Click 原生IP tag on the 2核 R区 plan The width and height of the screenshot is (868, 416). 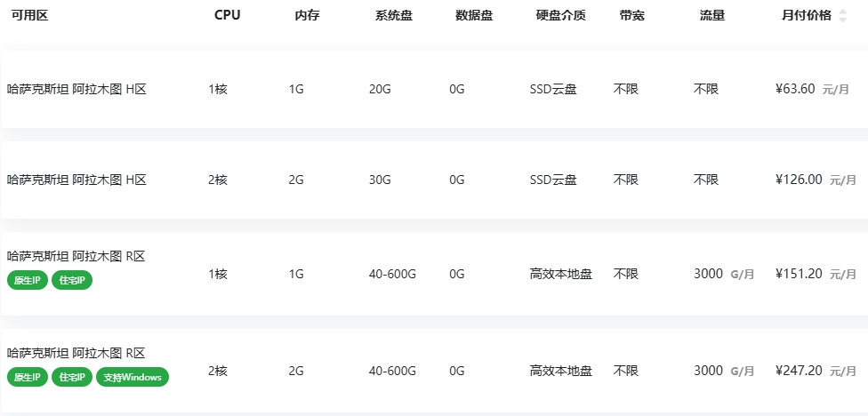28,377
